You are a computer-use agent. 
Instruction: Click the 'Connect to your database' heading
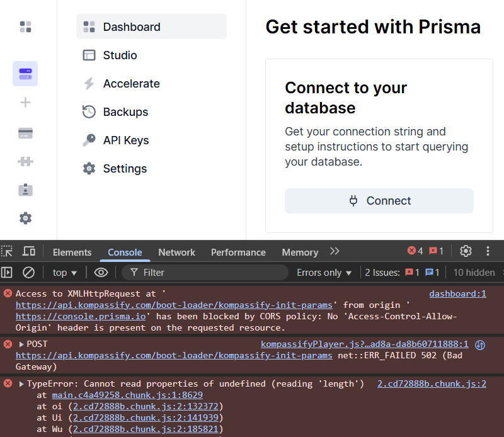[346, 98]
